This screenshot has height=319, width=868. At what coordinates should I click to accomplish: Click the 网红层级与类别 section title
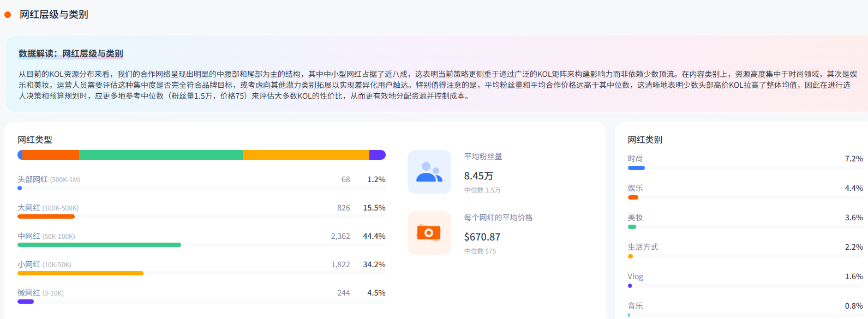[x=54, y=15]
